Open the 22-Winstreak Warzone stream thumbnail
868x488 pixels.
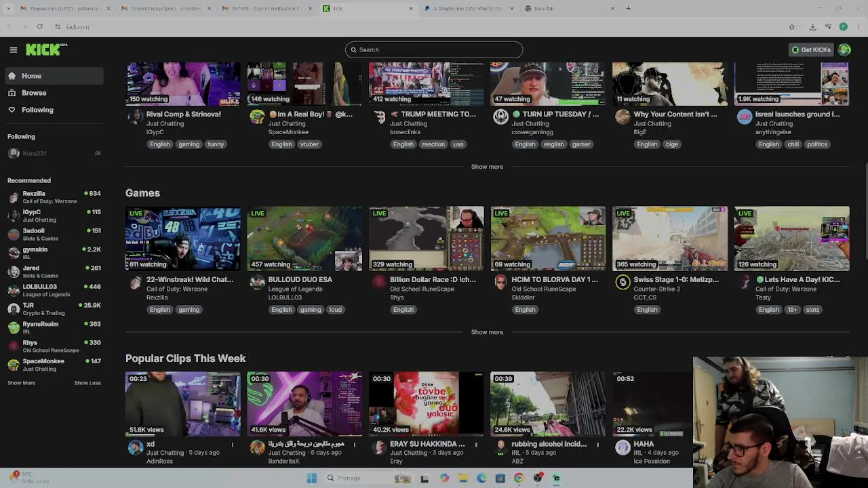(183, 239)
